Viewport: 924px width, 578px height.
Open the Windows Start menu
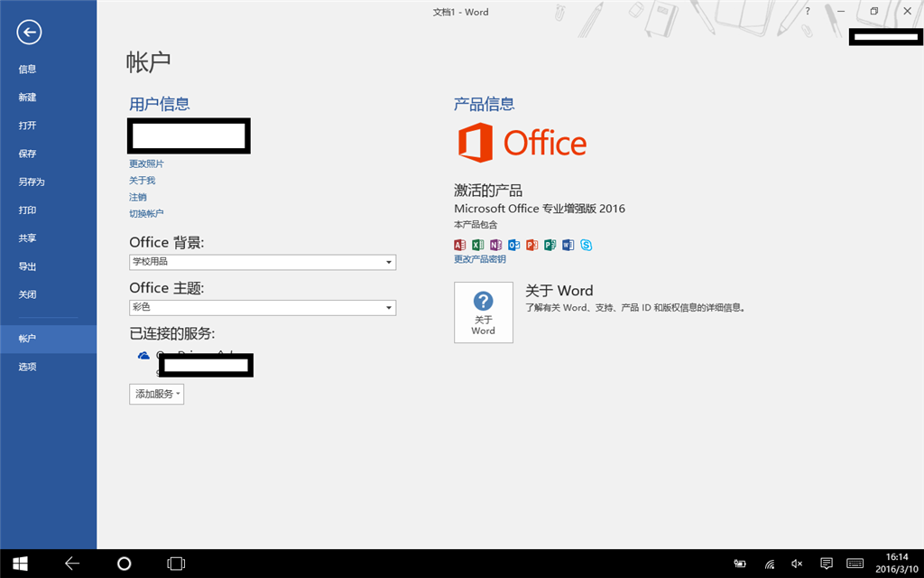pos(20,564)
